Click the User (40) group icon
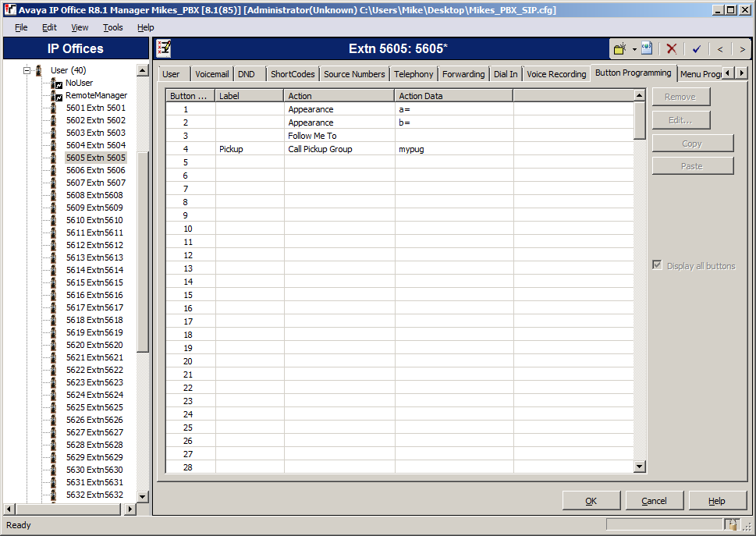 click(x=39, y=70)
